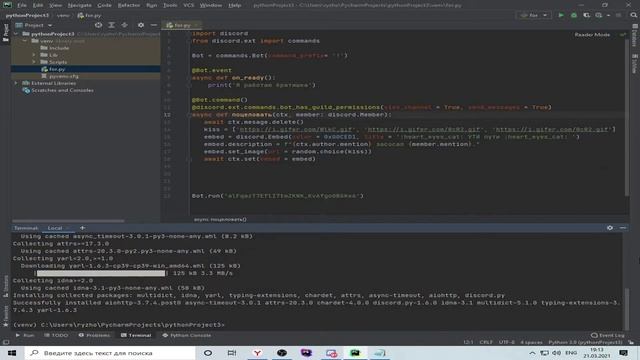Click Project panel horizontal scrollbar

click(68, 221)
